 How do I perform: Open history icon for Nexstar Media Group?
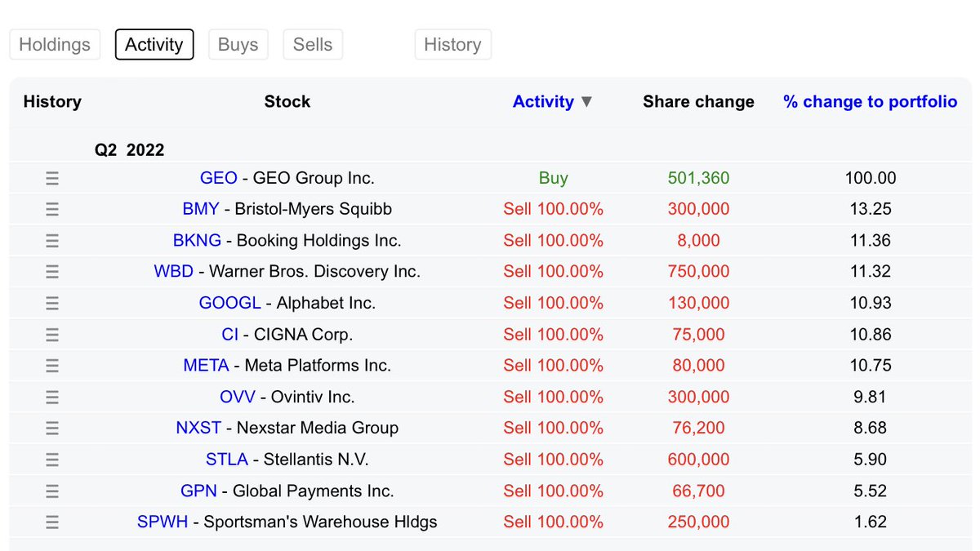click(52, 428)
